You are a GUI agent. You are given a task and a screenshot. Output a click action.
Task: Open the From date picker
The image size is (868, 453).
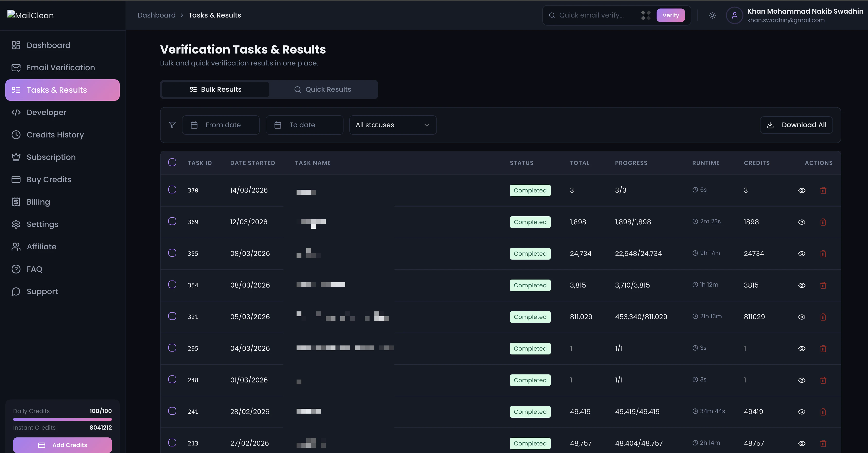coord(221,125)
